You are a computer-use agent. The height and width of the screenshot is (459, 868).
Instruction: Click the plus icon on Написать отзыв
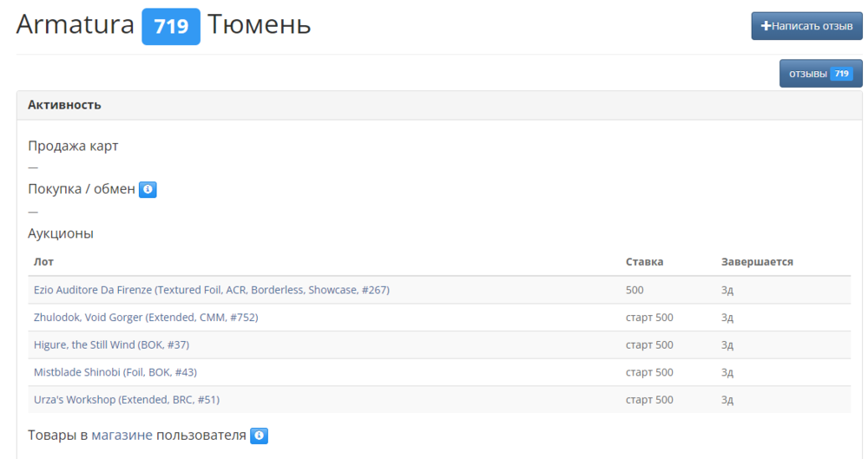766,26
